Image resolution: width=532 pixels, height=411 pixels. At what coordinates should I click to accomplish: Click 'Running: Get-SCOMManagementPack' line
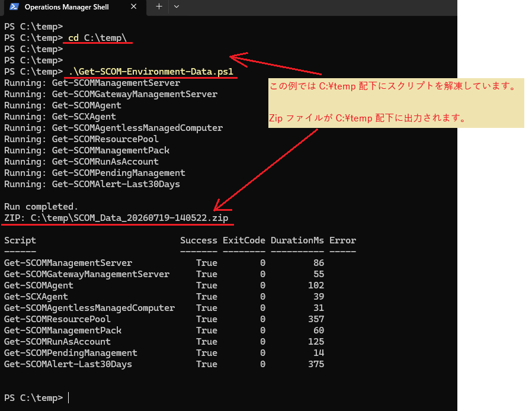coord(86,150)
